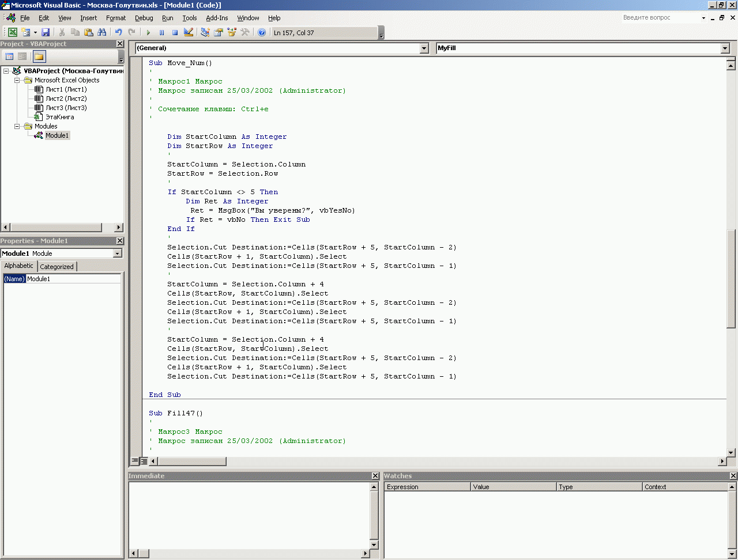This screenshot has width=738, height=560.
Task: Open the Add-Ins menu
Action: (x=217, y=18)
